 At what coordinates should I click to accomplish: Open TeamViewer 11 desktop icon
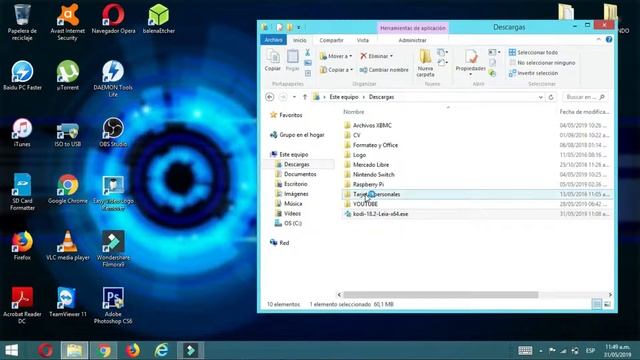click(x=67, y=302)
